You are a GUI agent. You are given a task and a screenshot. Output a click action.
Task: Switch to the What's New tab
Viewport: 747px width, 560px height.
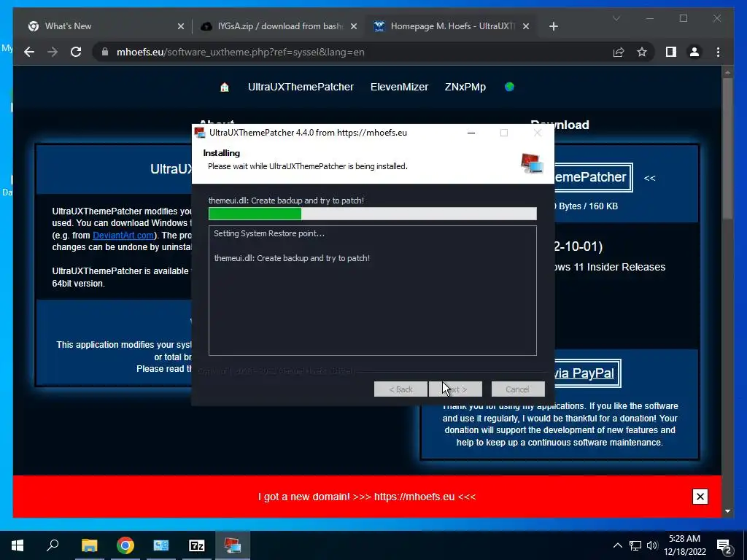tap(105, 26)
